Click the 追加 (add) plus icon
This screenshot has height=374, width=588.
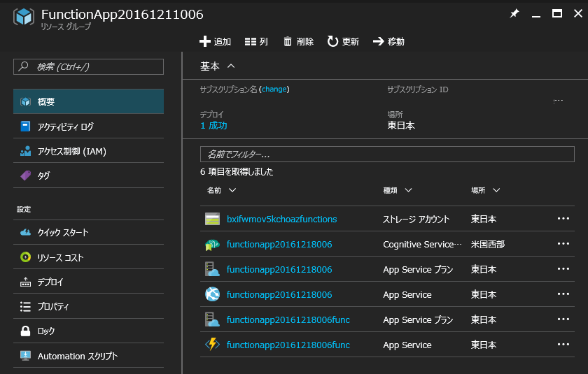click(x=204, y=41)
